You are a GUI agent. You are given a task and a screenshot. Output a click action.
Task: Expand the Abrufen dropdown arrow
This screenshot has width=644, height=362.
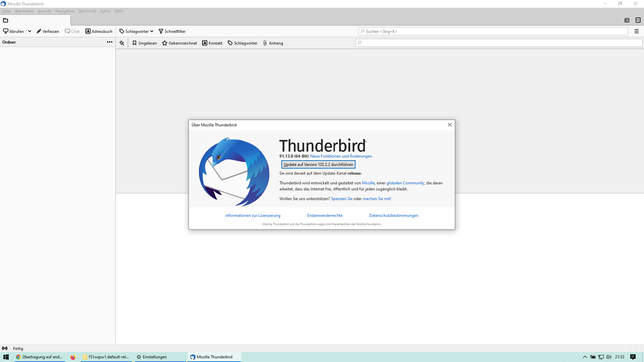click(30, 31)
